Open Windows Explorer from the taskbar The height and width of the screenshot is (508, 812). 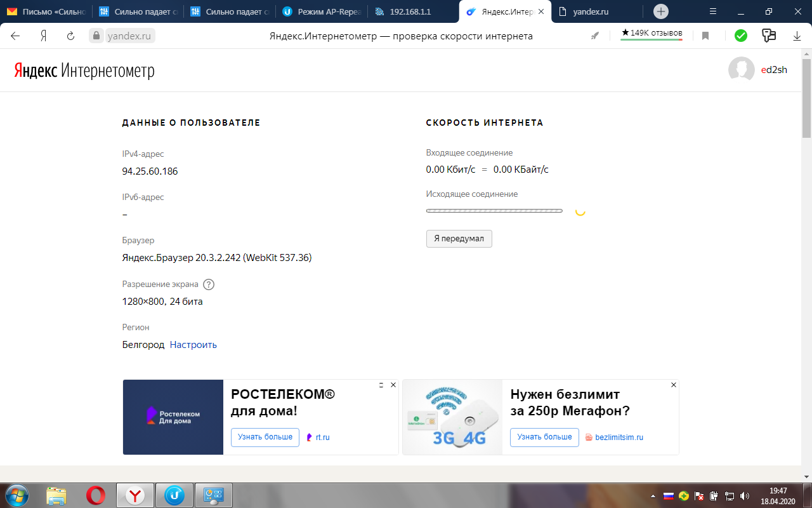tap(56, 495)
